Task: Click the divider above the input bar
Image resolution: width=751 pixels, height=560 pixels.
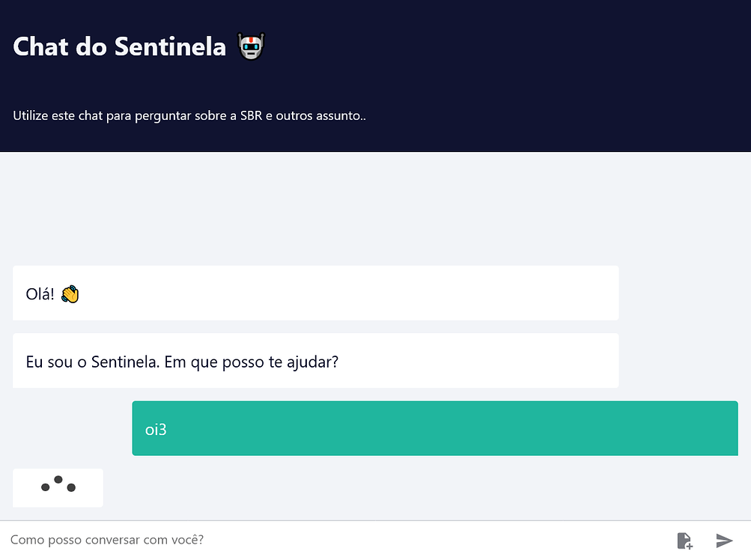Action: pyautogui.click(x=374, y=521)
